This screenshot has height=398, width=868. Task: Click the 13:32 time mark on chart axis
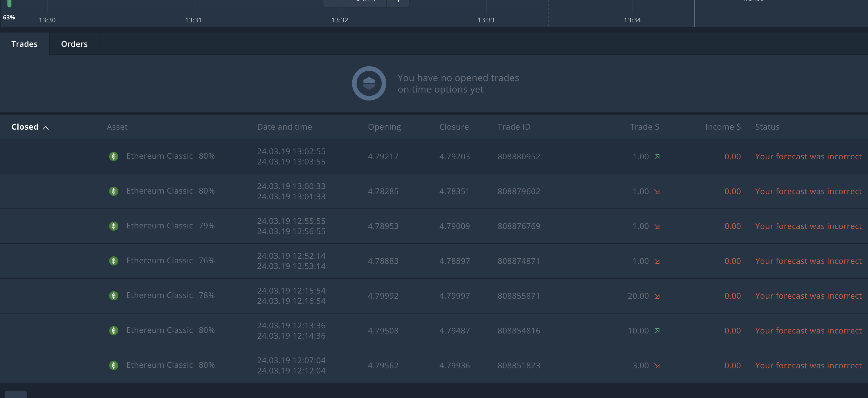point(339,20)
